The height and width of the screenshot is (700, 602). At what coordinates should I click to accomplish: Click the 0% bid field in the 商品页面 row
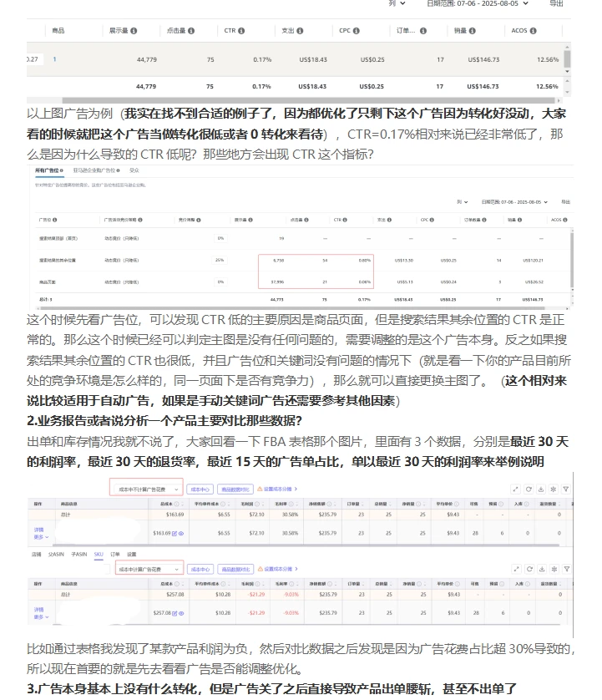tap(220, 282)
